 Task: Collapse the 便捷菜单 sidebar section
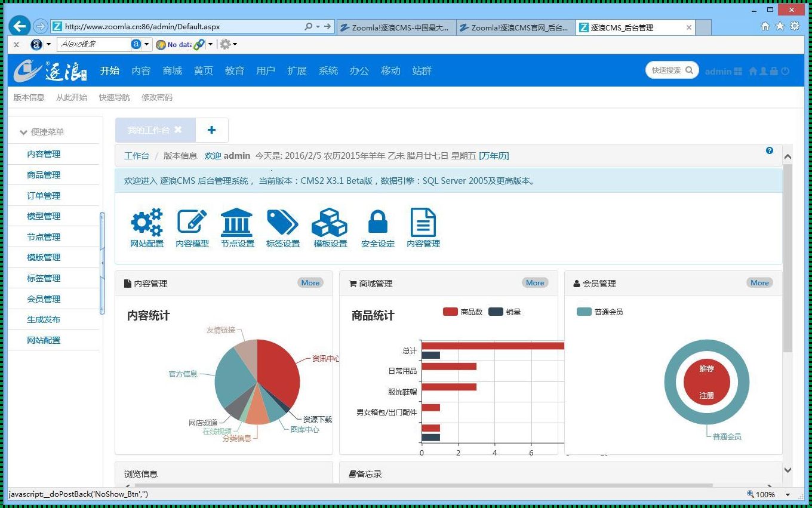(x=24, y=132)
